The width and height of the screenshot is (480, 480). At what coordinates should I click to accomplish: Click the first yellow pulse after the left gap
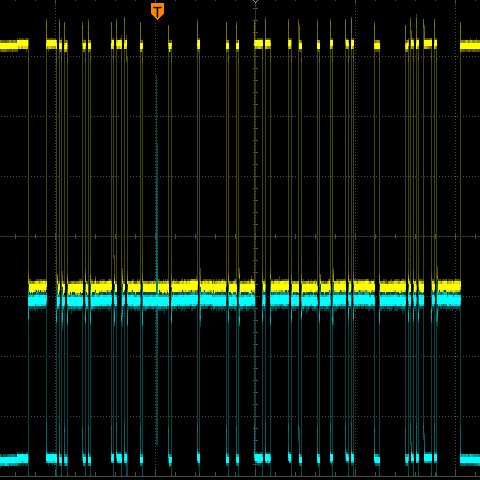pos(52,44)
